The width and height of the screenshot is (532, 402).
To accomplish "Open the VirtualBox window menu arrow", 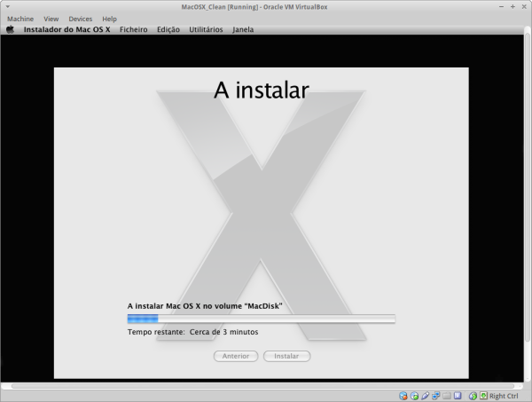I will coord(7,6).
